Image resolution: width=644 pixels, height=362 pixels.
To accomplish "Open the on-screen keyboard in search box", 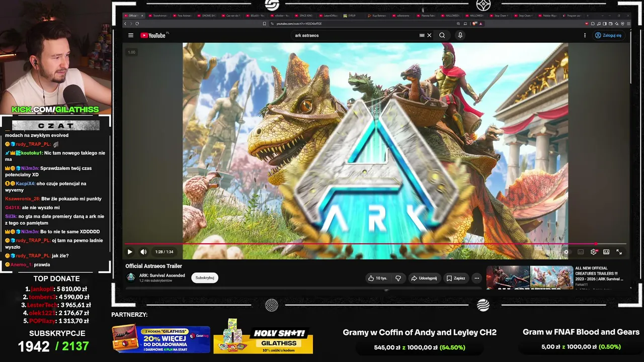I will [422, 35].
